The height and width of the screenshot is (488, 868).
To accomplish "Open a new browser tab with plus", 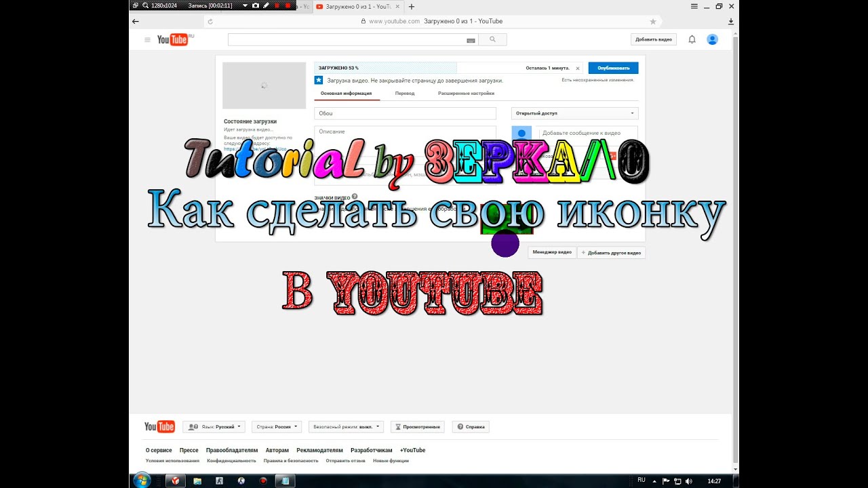I will pos(412,7).
